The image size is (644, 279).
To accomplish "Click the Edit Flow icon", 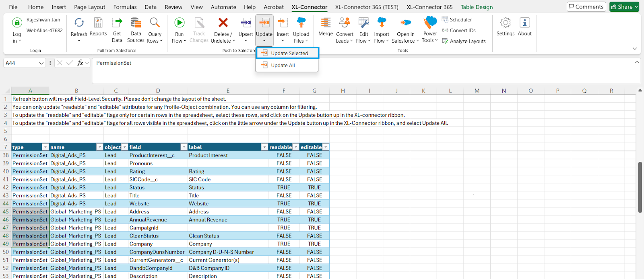I will click(363, 22).
